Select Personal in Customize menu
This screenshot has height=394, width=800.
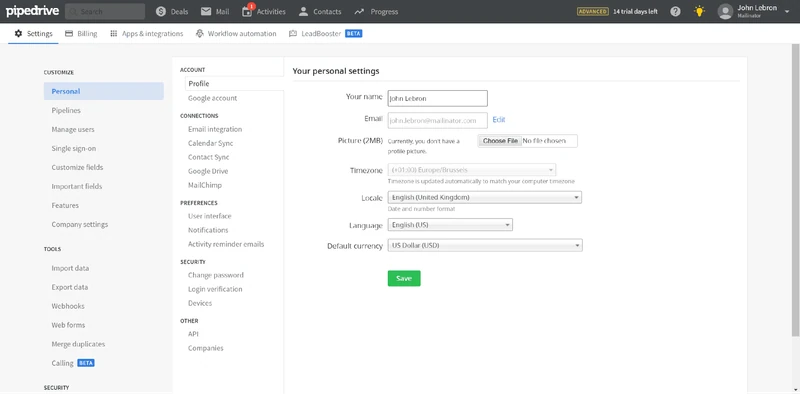(x=104, y=91)
